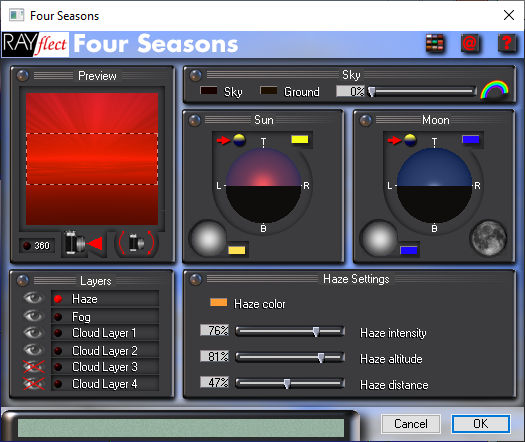The width and height of the screenshot is (525, 442).
Task: Click the red @ website icon
Action: pos(470,44)
